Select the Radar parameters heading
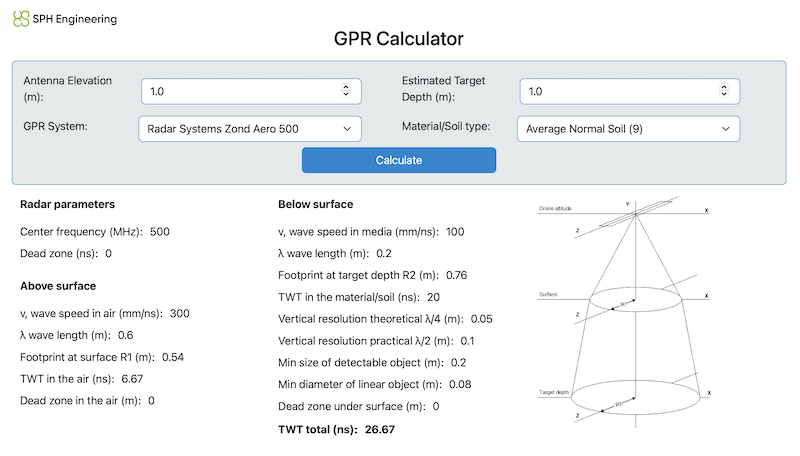This screenshot has width=800, height=456. coord(67,204)
